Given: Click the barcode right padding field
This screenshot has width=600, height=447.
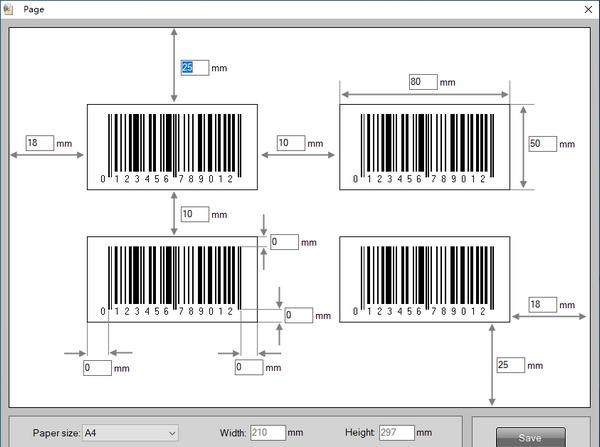Looking at the screenshot, I should tap(249, 367).
